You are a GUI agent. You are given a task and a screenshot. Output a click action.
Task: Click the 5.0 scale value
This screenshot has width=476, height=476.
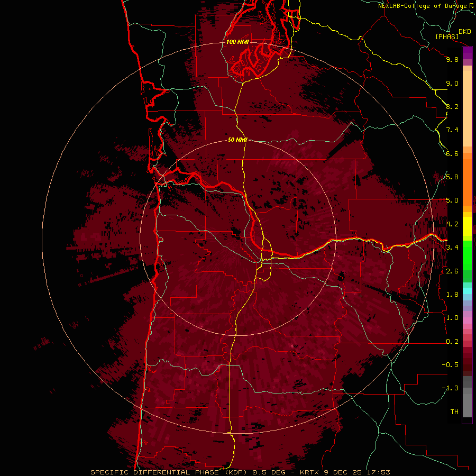[452, 200]
